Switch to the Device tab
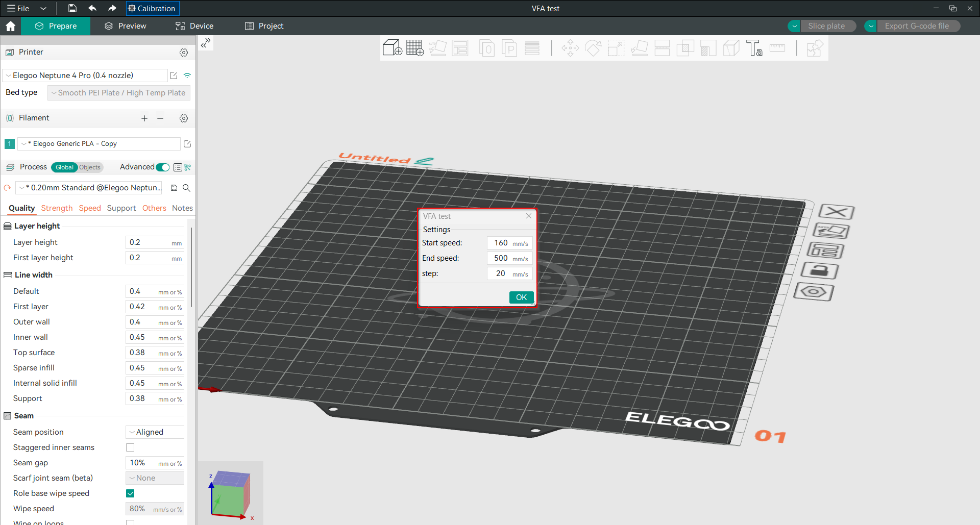 click(194, 26)
